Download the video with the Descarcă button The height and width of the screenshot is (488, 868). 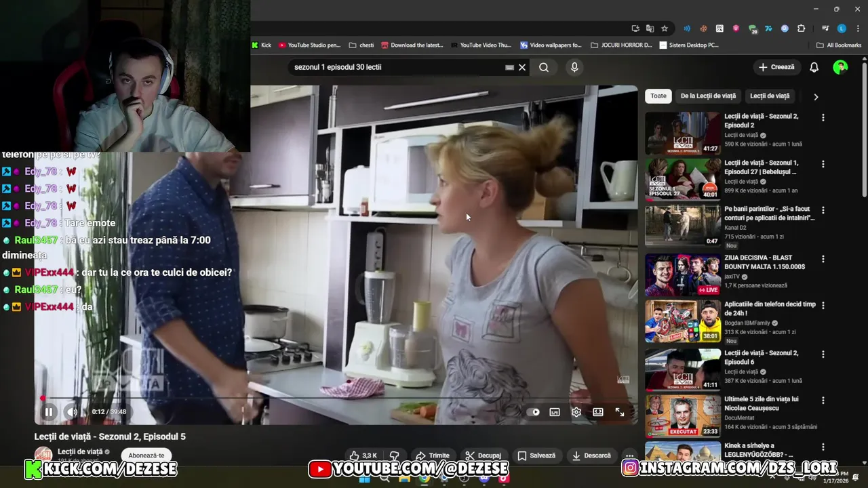591,455
